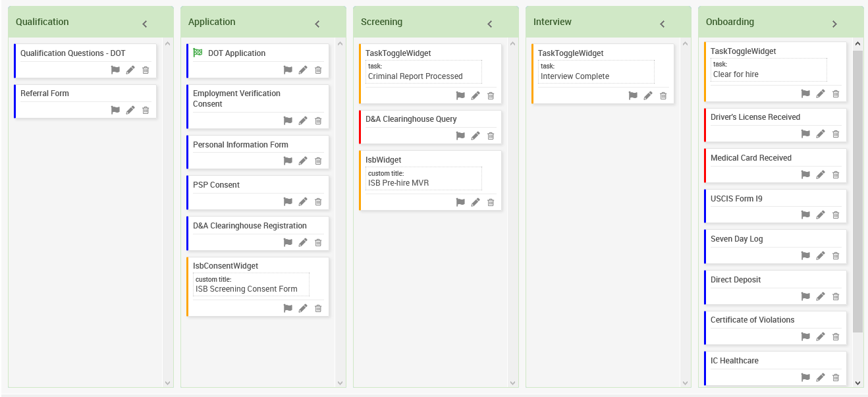This screenshot has height=397, width=868.
Task: Delete the PSP Consent card
Action: click(318, 201)
